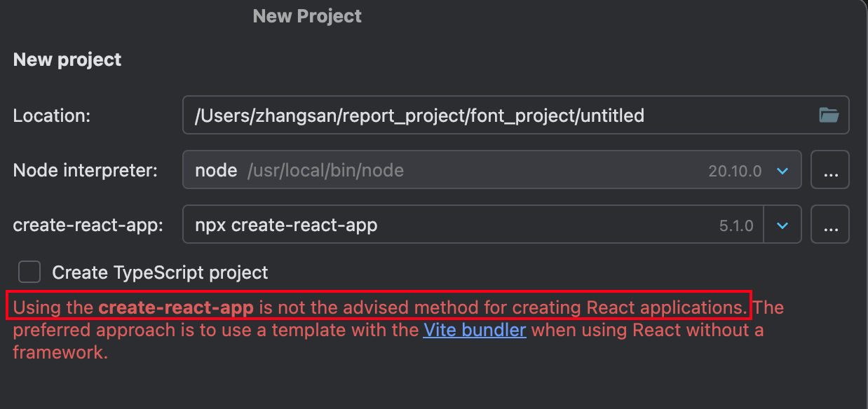The height and width of the screenshot is (409, 868).
Task: Click the "Node interpreter:" label
Action: pyautogui.click(x=86, y=170)
